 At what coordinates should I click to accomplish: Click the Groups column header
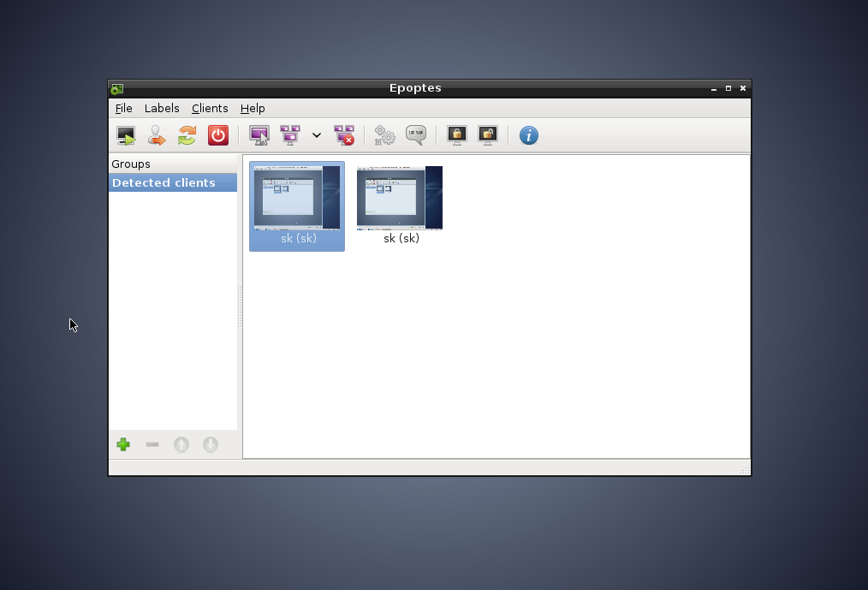(x=173, y=164)
